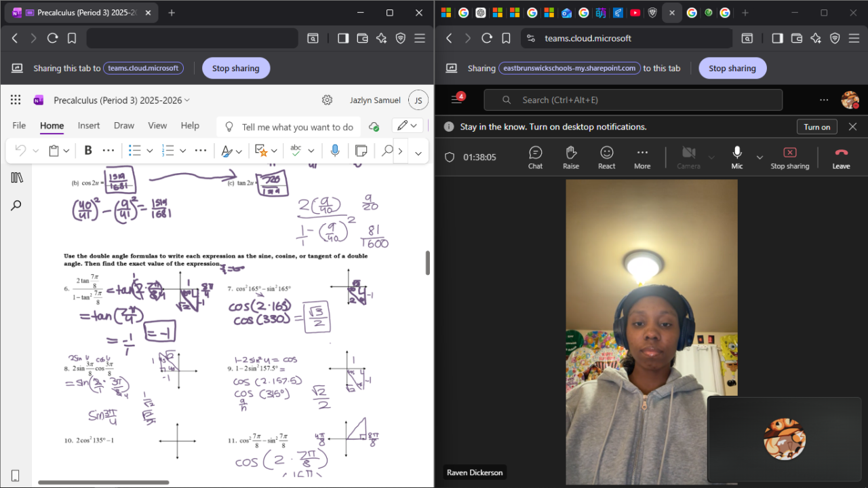Expand the Mic options dropdown arrow

(x=759, y=157)
